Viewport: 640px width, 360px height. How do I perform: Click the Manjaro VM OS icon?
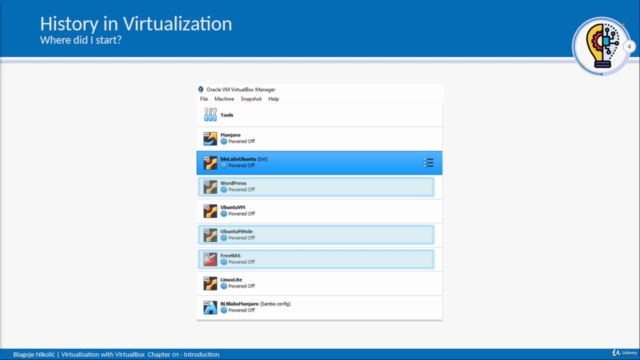click(x=210, y=138)
